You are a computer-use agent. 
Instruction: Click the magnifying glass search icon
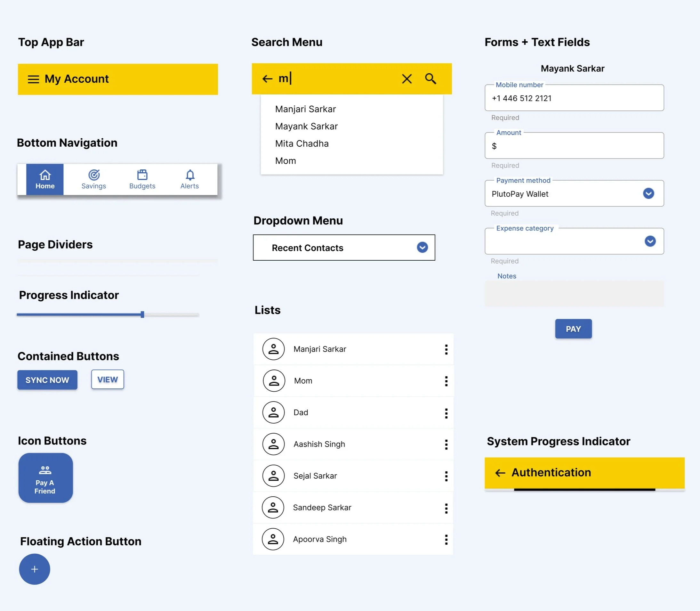point(430,79)
